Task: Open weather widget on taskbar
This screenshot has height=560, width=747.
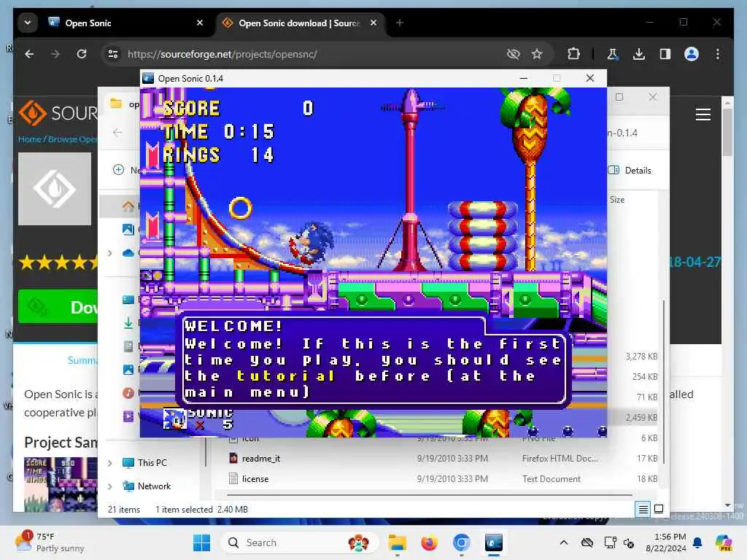Action: click(x=50, y=542)
